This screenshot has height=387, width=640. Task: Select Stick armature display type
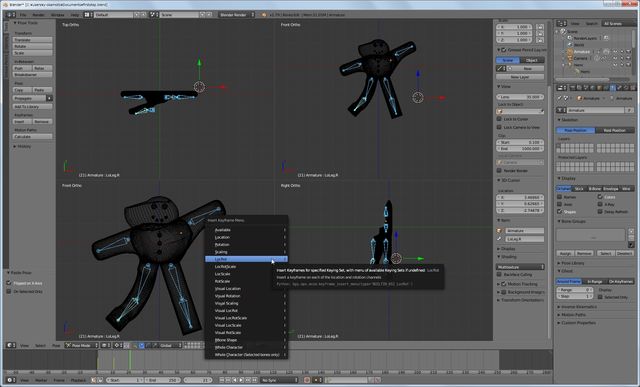tap(579, 189)
